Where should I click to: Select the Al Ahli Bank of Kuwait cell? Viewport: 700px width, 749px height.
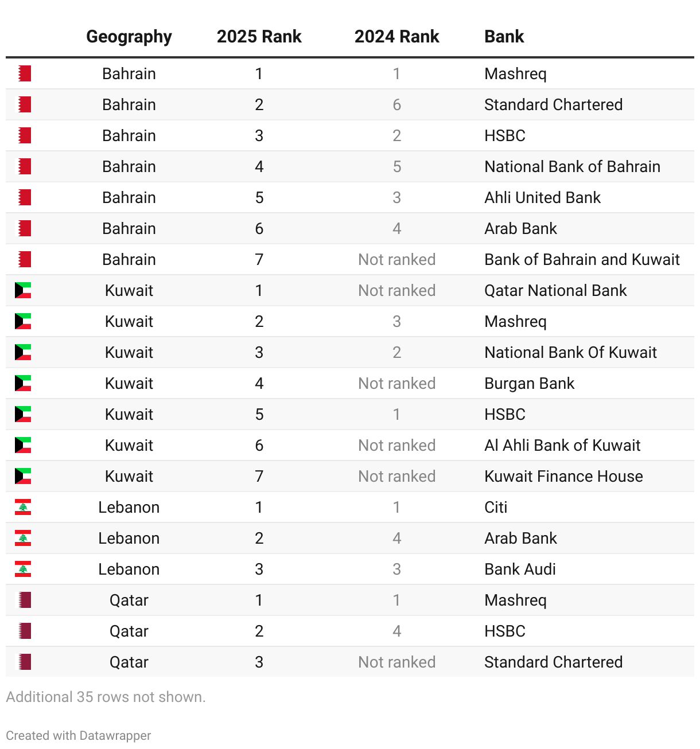pyautogui.click(x=562, y=445)
